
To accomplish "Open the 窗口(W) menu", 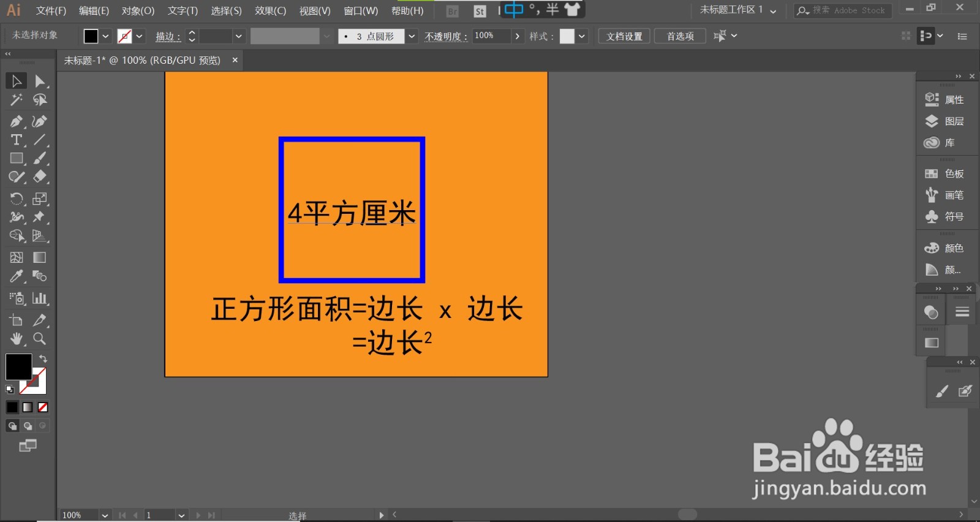I will click(x=361, y=10).
